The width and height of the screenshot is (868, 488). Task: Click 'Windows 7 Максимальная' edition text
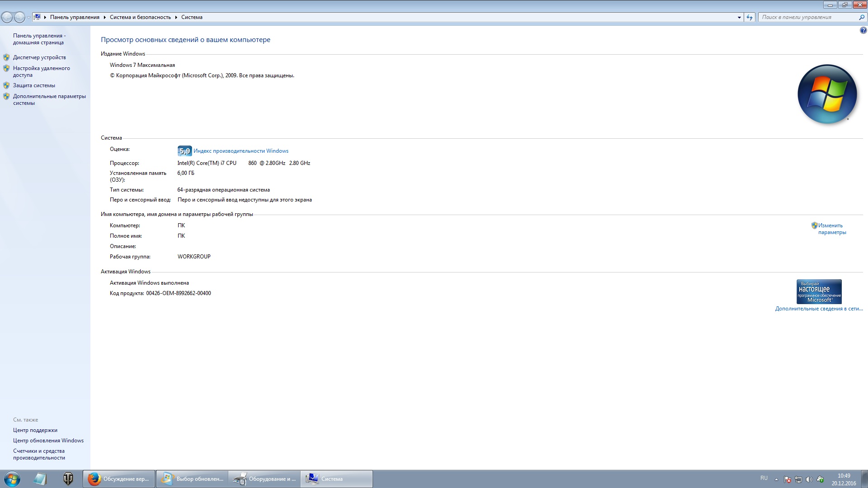pyautogui.click(x=142, y=65)
